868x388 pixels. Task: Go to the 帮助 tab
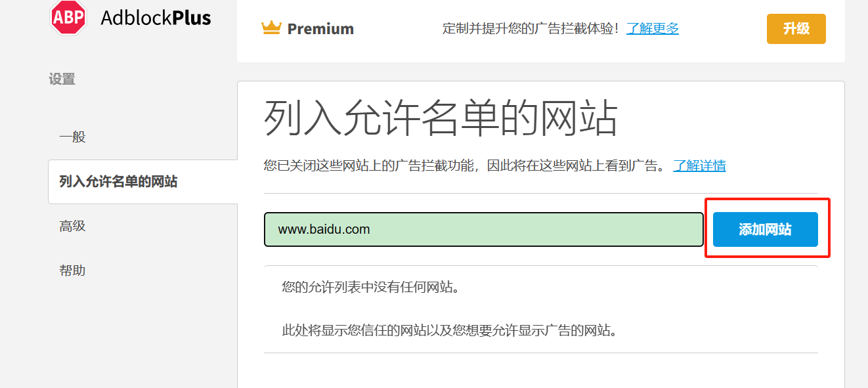pyautogui.click(x=72, y=270)
